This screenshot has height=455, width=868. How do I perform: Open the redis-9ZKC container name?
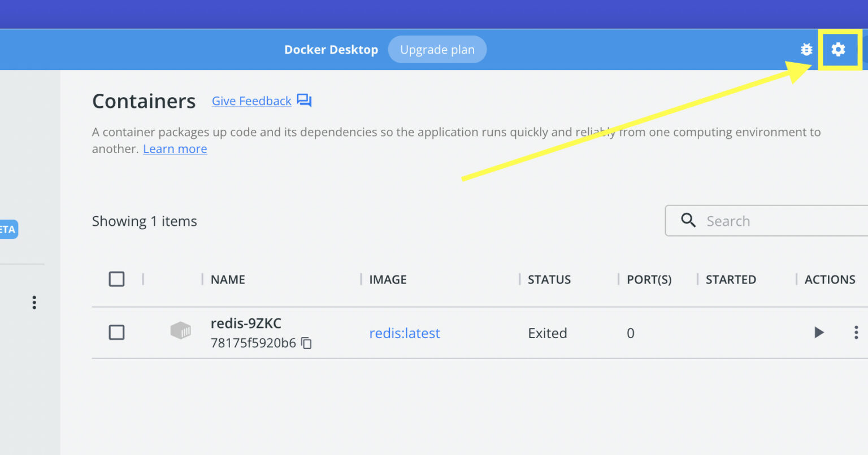click(x=246, y=323)
